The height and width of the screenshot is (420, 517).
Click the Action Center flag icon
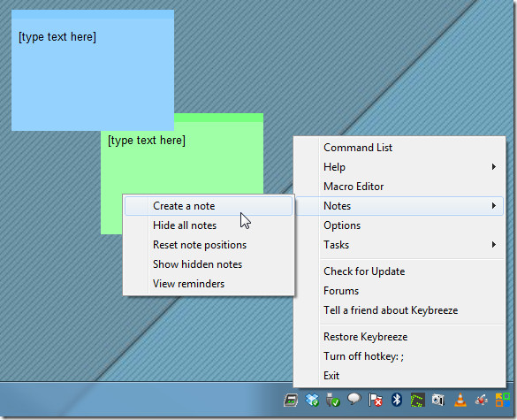pyautogui.click(x=376, y=400)
